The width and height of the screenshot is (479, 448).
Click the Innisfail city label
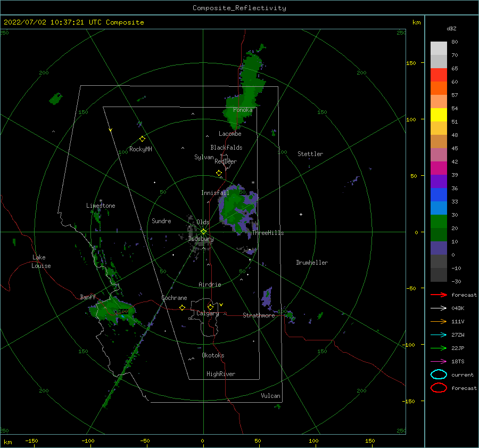click(215, 193)
